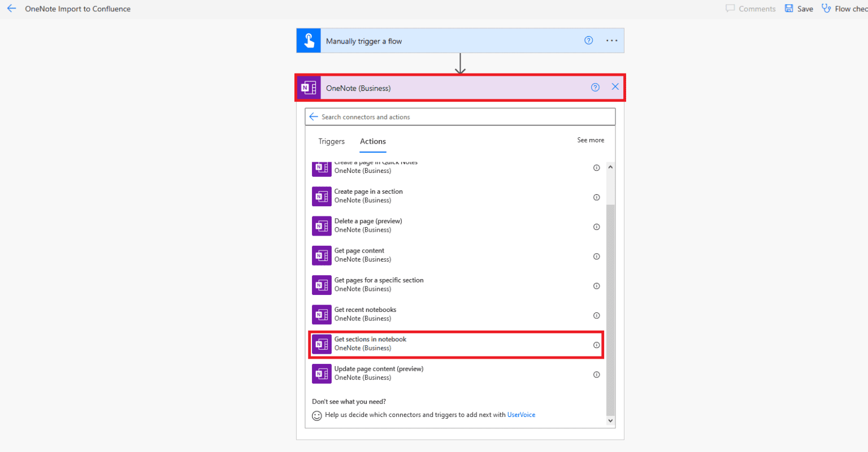This screenshot has width=868, height=452.
Task: Click the info icon next to Get recent notebooks
Action: (596, 315)
